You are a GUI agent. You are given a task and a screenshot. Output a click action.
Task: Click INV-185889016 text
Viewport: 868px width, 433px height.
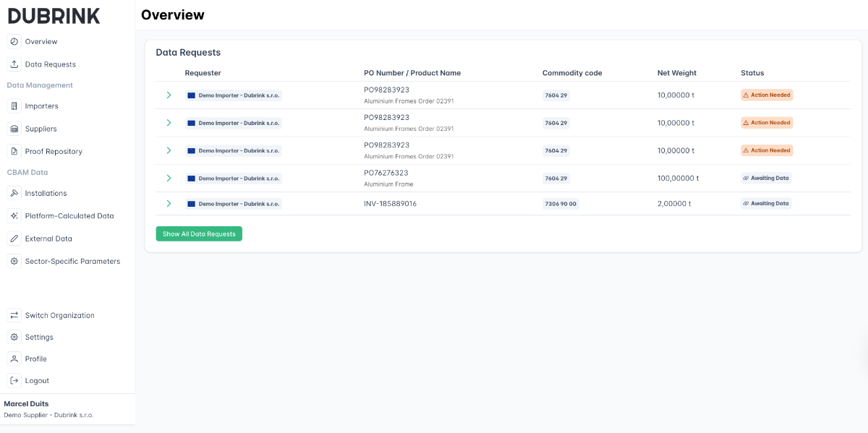391,204
